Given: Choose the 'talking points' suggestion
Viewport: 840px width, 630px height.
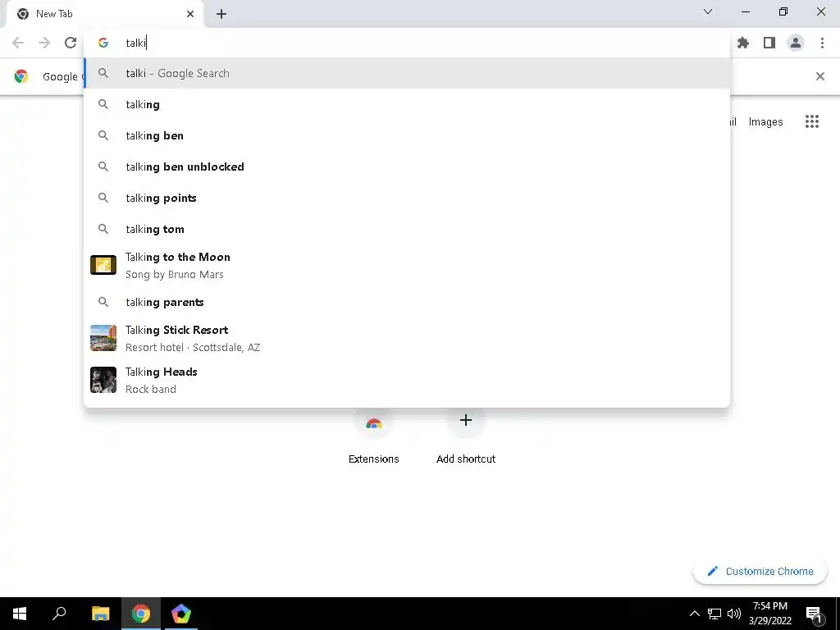Looking at the screenshot, I should coord(407,198).
